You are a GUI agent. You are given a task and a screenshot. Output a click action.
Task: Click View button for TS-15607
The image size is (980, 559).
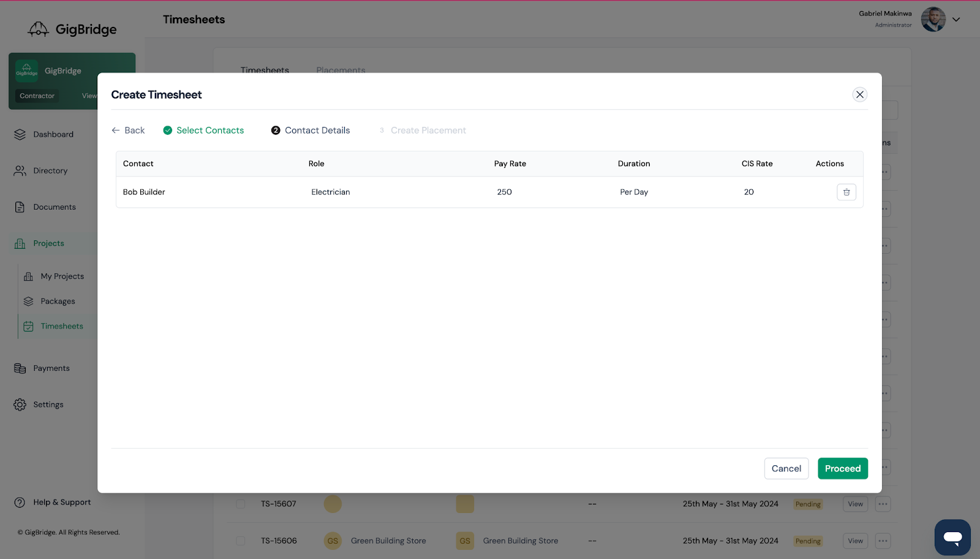click(x=855, y=504)
